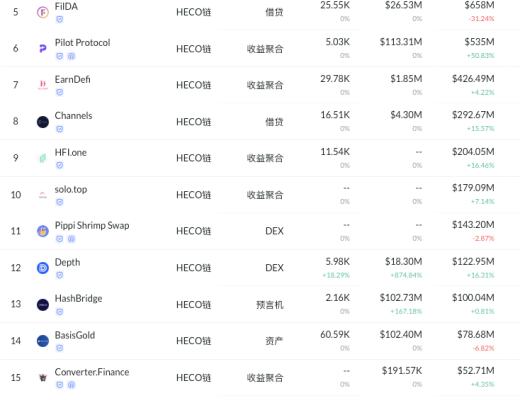The height and width of the screenshot is (400, 520).
Task: Click the second badge under Pippi Shrimp Swap
Action: (x=71, y=239)
